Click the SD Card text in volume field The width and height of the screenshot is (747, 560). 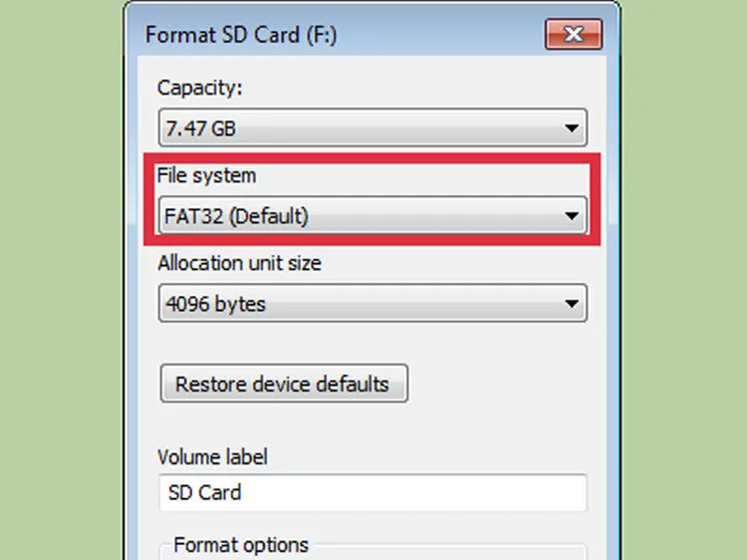coord(203,492)
